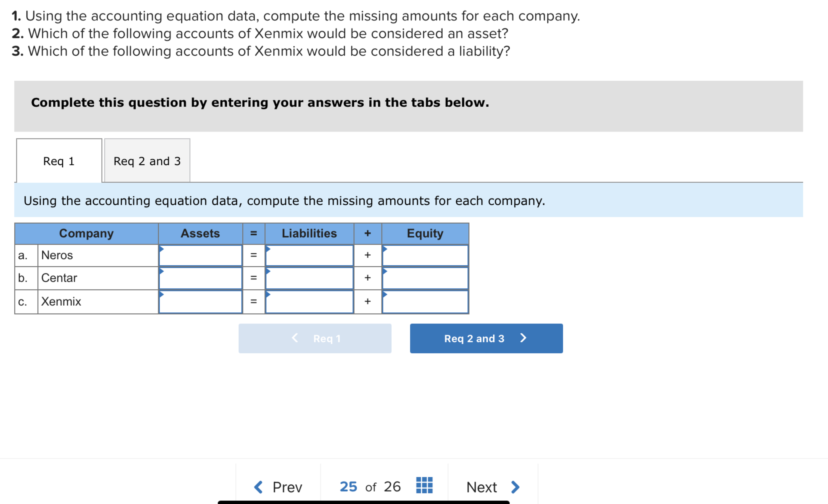The image size is (828, 504).
Task: Expand the hint marker on Neros Liabilities field
Action: (x=268, y=250)
